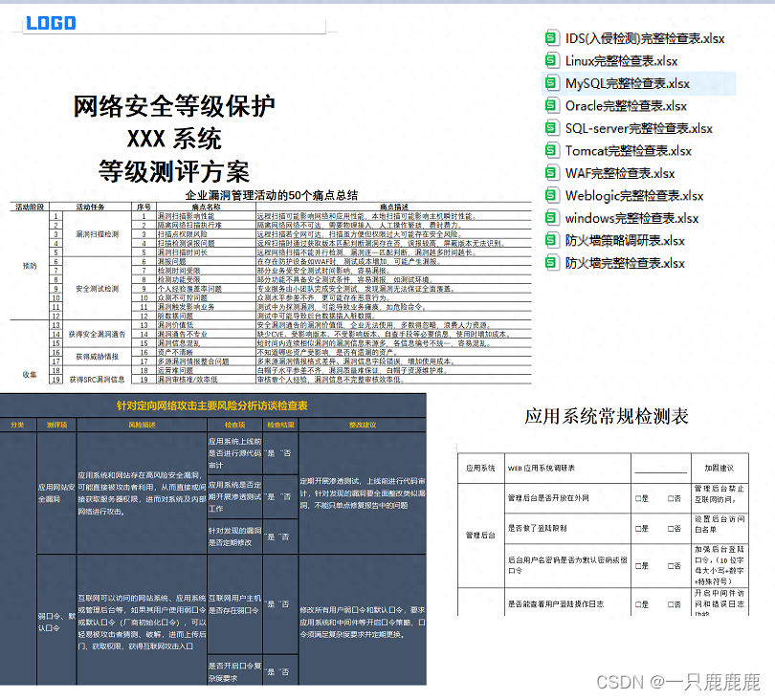Open the IDS(入侵检测)完整检查表.xlsx file icon
This screenshot has width=775, height=700.
coord(551,38)
